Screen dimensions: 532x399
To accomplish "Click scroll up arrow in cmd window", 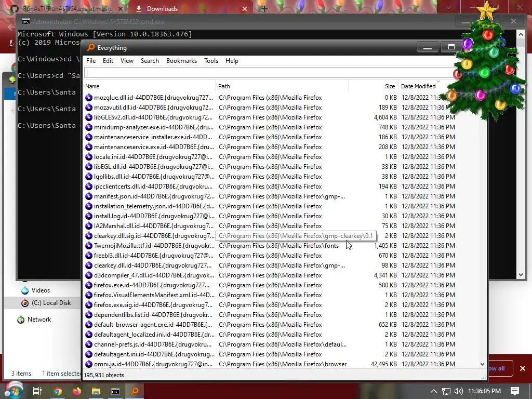I will pos(521,34).
